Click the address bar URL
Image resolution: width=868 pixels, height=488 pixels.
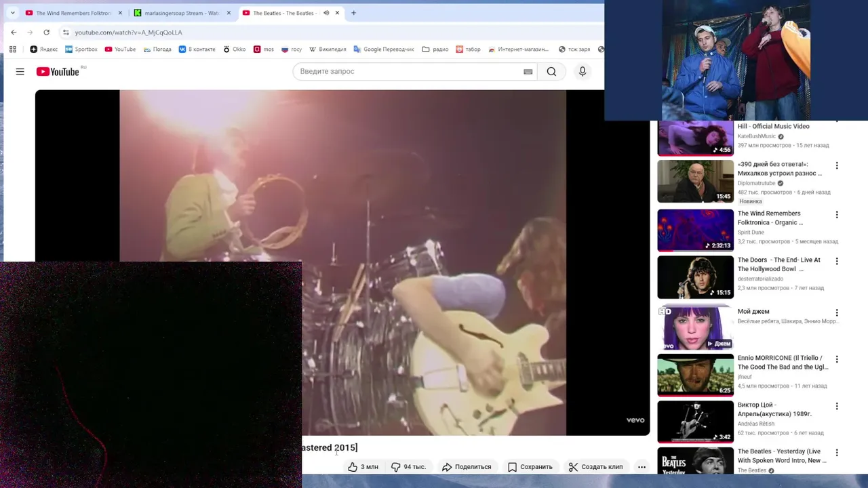click(x=128, y=32)
